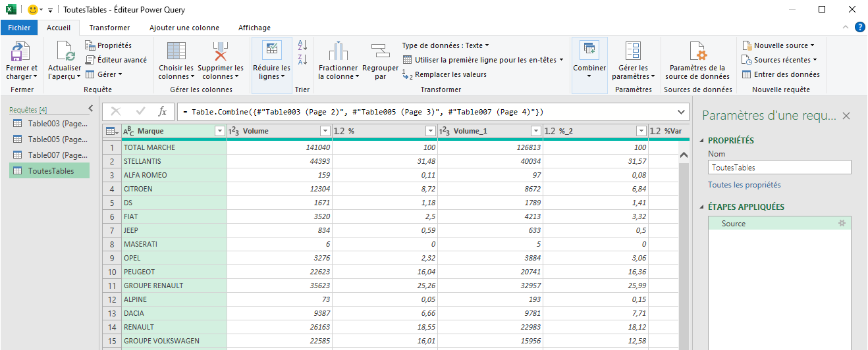Open the Marque column filter dropdown
This screenshot has height=350, width=868.
220,131
